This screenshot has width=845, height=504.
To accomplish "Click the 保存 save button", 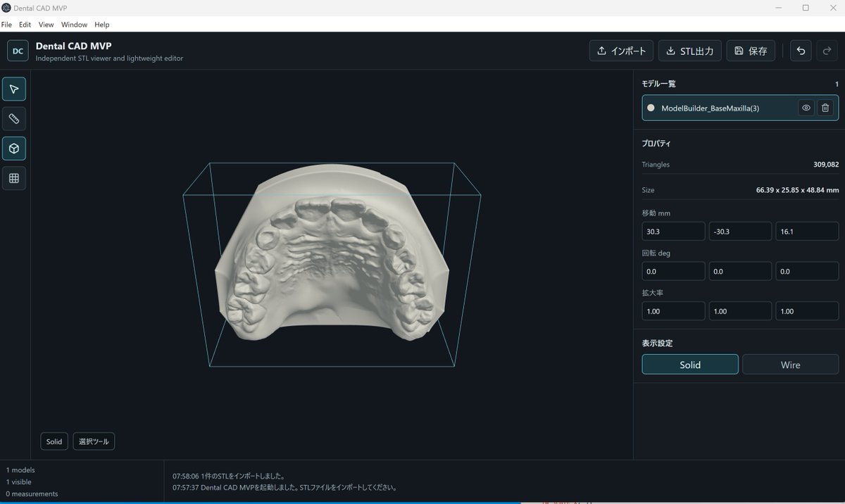I will [751, 51].
